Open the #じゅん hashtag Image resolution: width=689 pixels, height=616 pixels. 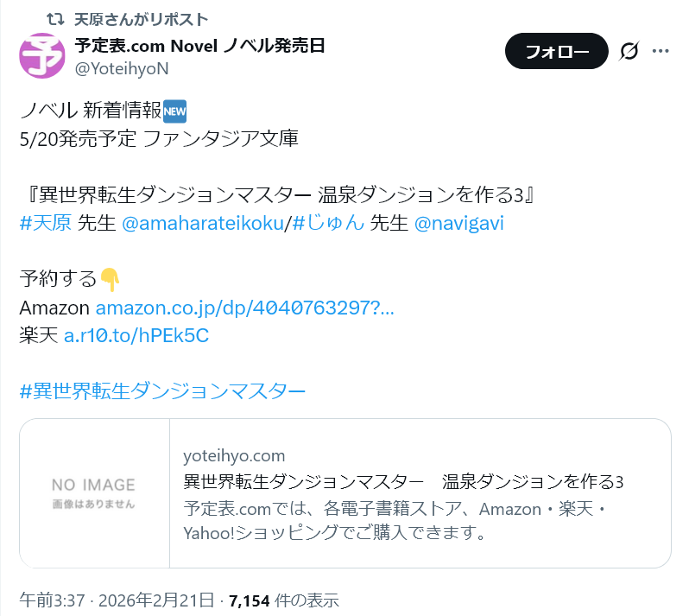tap(328, 223)
